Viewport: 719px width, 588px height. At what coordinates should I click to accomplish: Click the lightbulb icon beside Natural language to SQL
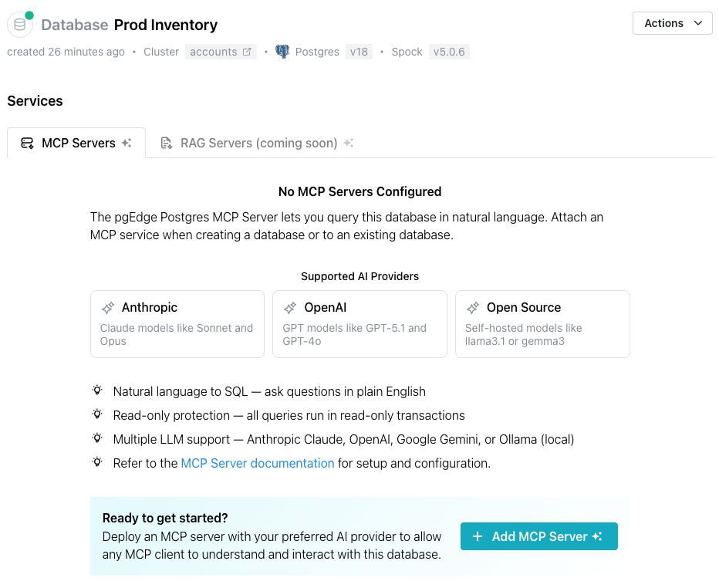click(x=98, y=391)
